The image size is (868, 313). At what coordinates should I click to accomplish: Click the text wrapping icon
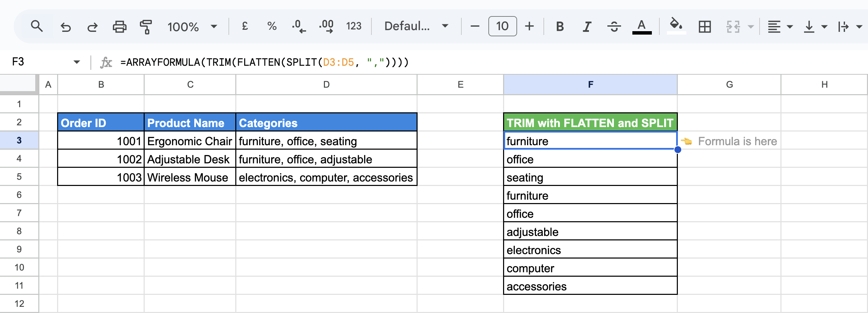coord(843,26)
